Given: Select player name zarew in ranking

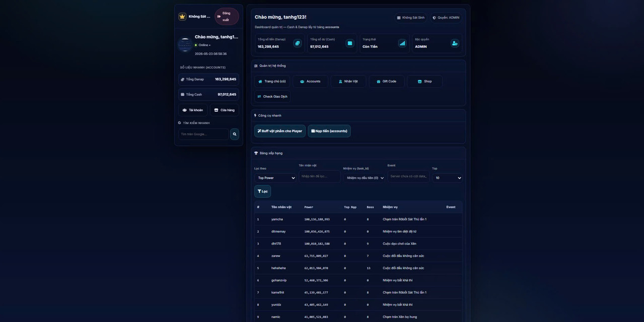Looking at the screenshot, I should [x=276, y=256].
